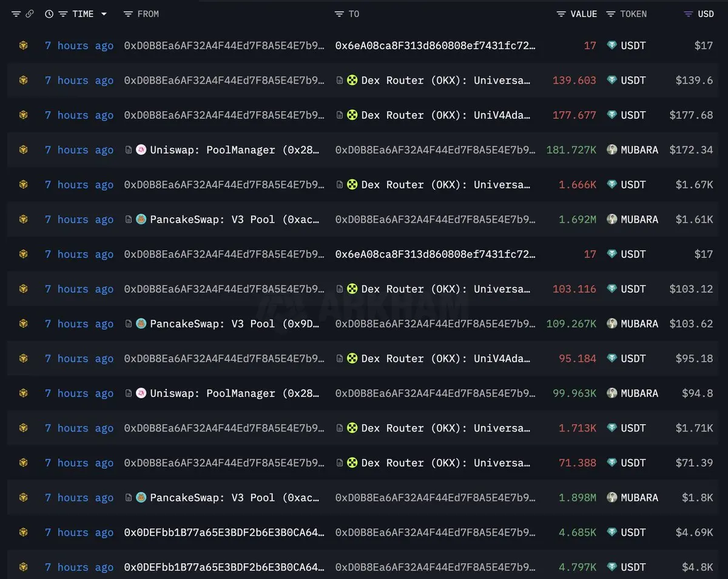Open the 0xD0B8Ea6A sender address in the 71.388 row
728x579 pixels.
(x=224, y=462)
